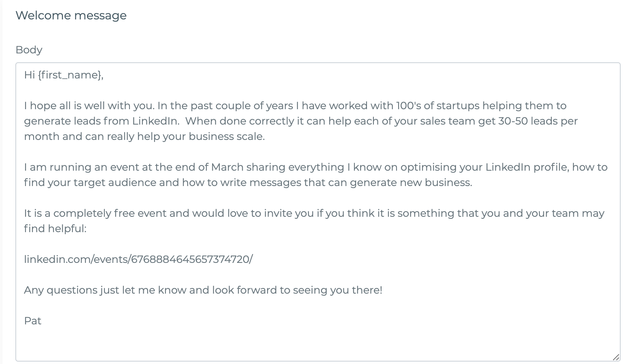Click 'optimising your LinkedIn profile' text

[485, 167]
